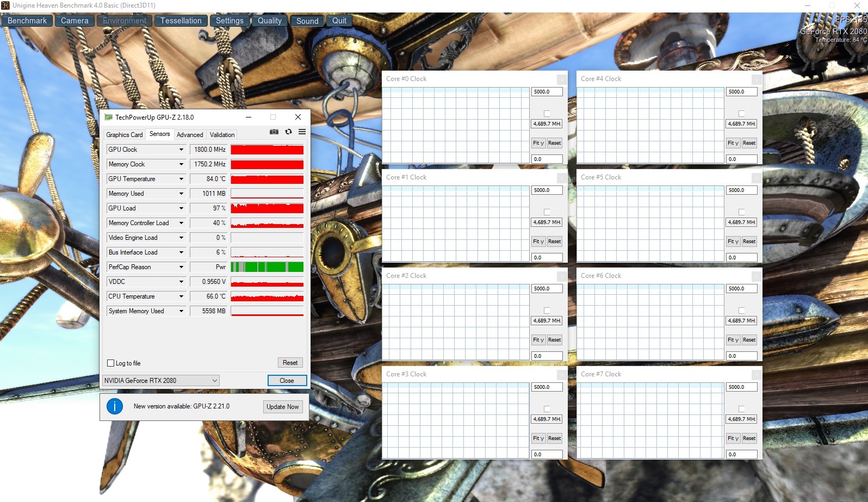Toggle the checkbox in Core #2 Clock panel

tap(547, 311)
